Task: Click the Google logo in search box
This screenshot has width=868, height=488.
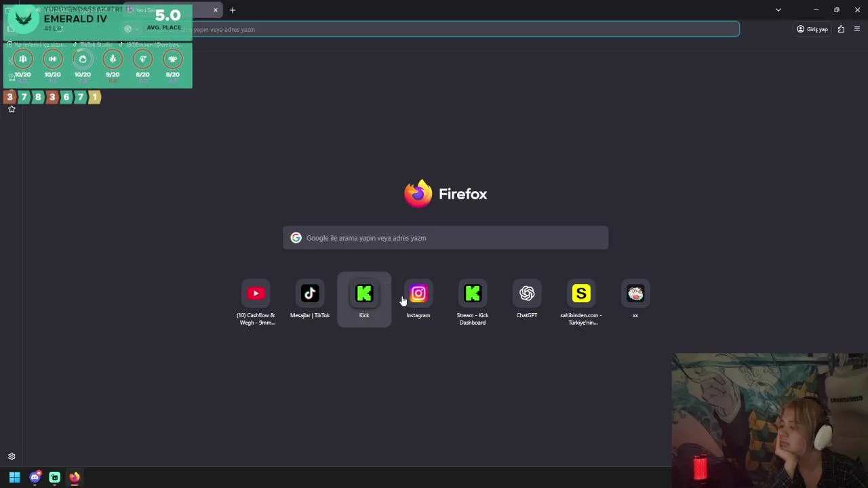Action: pyautogui.click(x=296, y=238)
